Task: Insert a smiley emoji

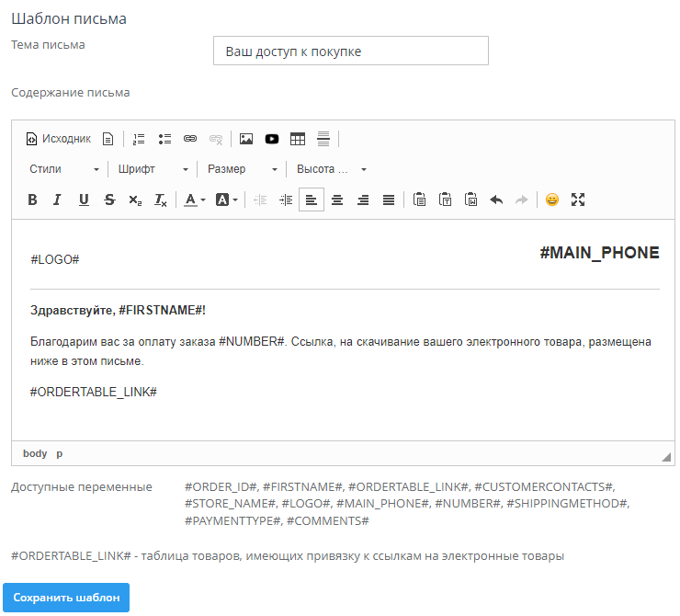Action: pos(551,200)
